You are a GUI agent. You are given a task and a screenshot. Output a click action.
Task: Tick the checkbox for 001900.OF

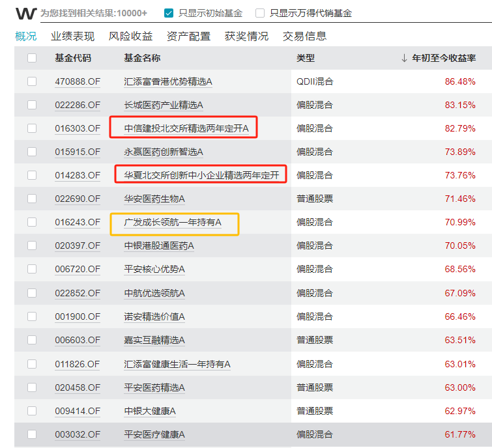(32, 316)
